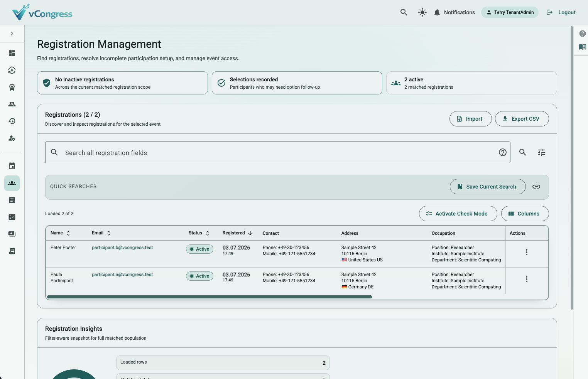Open Terry TenantAdmin profile chip
Screen dimensions: 588x379
(x=510, y=12)
